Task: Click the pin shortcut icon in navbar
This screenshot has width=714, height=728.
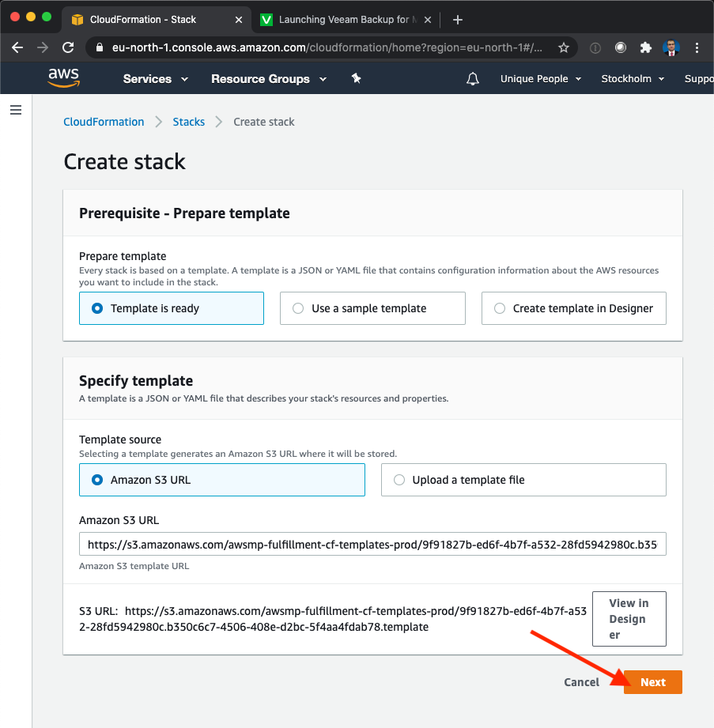Action: [x=357, y=78]
